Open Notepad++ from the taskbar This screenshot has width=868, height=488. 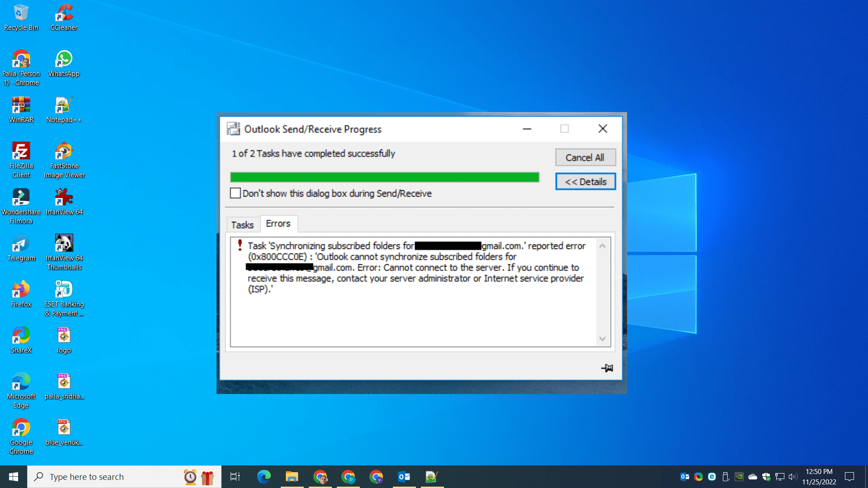coord(432,477)
